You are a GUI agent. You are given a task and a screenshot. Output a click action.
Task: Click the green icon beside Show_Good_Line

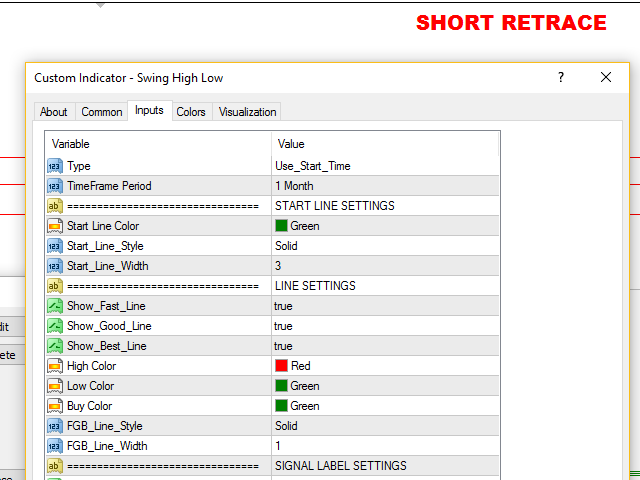55,326
